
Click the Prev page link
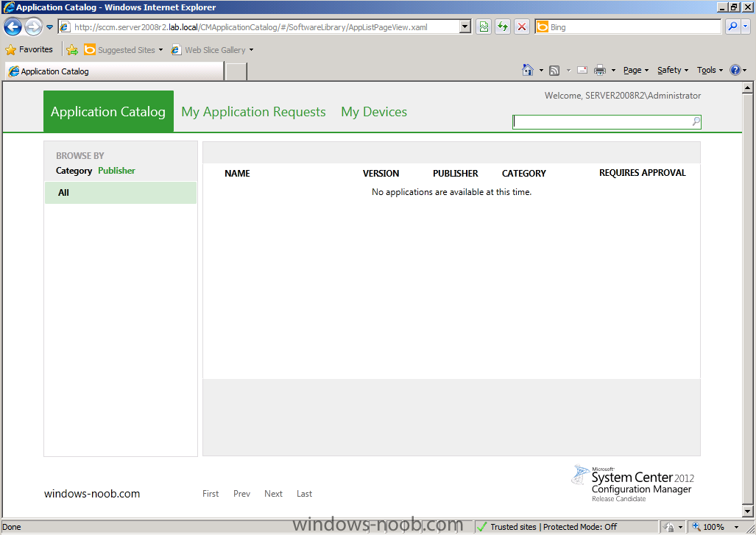(241, 494)
